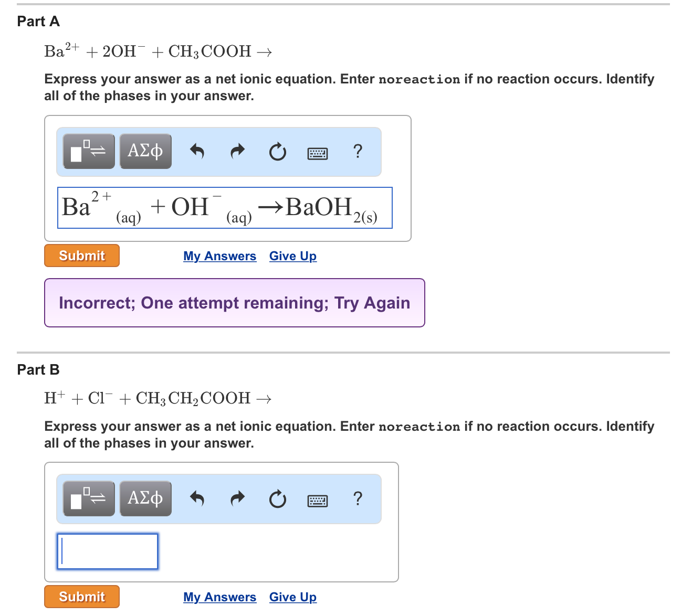Screen dimensions: 692x616
Task: Click the empty answer field in Part B
Action: (x=107, y=551)
